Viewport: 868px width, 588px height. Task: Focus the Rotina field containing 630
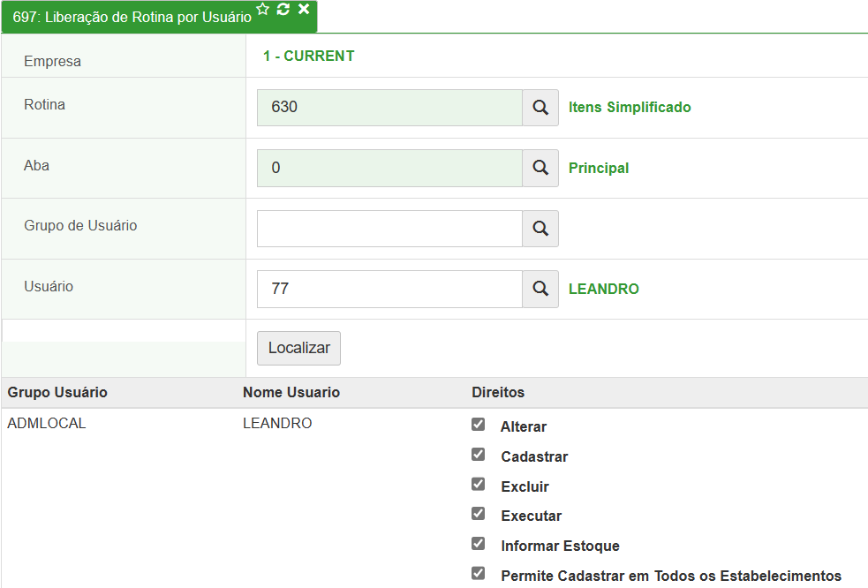(x=389, y=108)
